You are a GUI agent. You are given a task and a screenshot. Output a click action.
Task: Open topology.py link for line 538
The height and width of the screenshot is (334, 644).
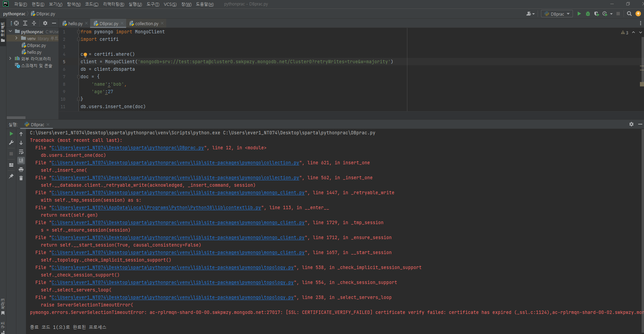[173, 267]
